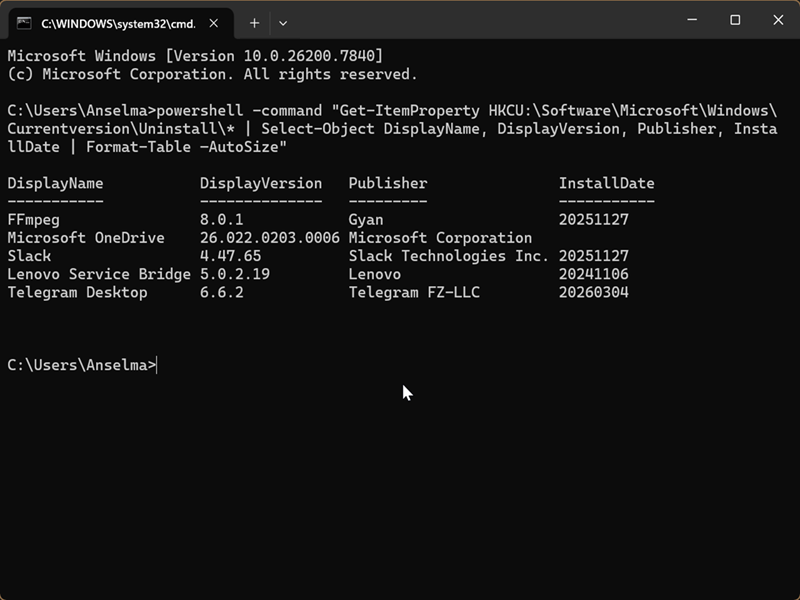Click the Lenovo Service Bridge entry
The width and height of the screenshot is (800, 600).
pos(99,274)
